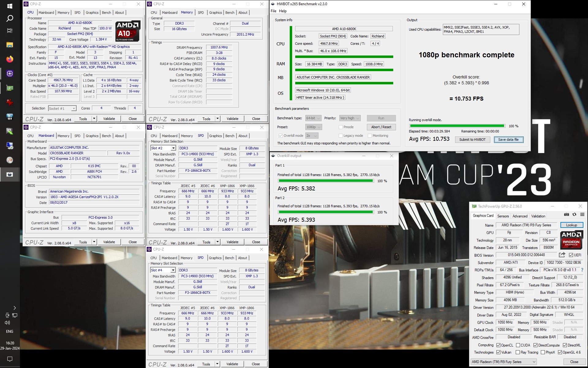Screen dimensions: 588x368
Task: Click Close button in GPU-Z window
Action: (574, 362)
